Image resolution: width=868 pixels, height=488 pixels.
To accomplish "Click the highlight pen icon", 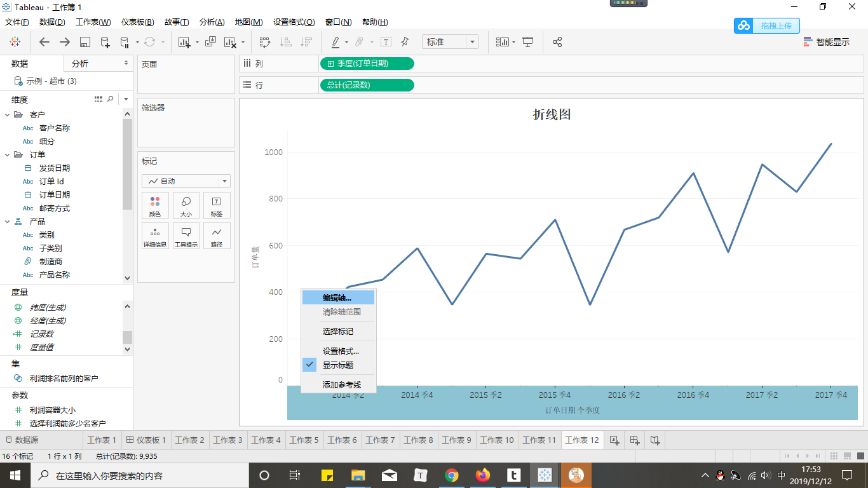I will tap(336, 42).
